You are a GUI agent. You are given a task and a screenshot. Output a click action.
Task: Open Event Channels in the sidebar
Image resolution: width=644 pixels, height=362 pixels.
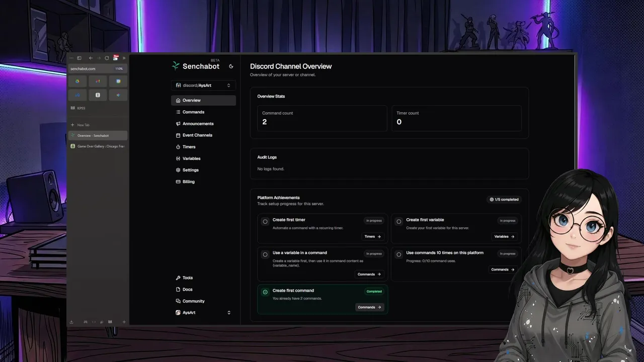203,135
